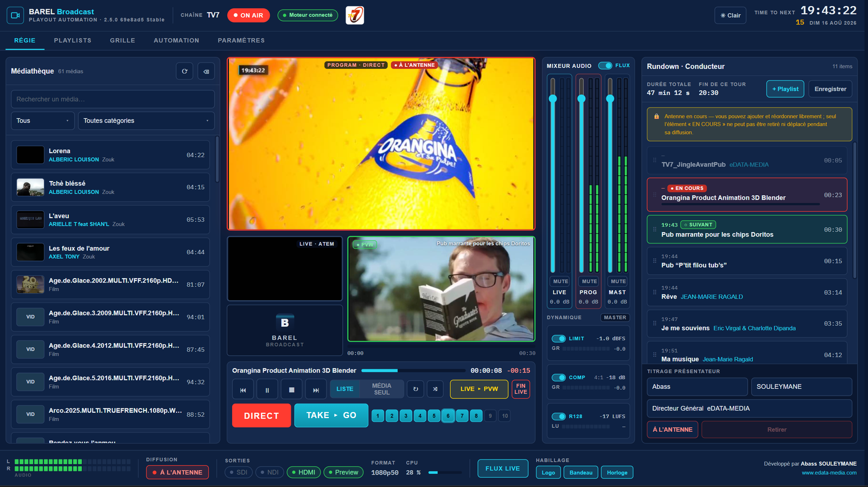Mute the PROG audio channel
Viewport: 868px width, 487px height.
589,281
